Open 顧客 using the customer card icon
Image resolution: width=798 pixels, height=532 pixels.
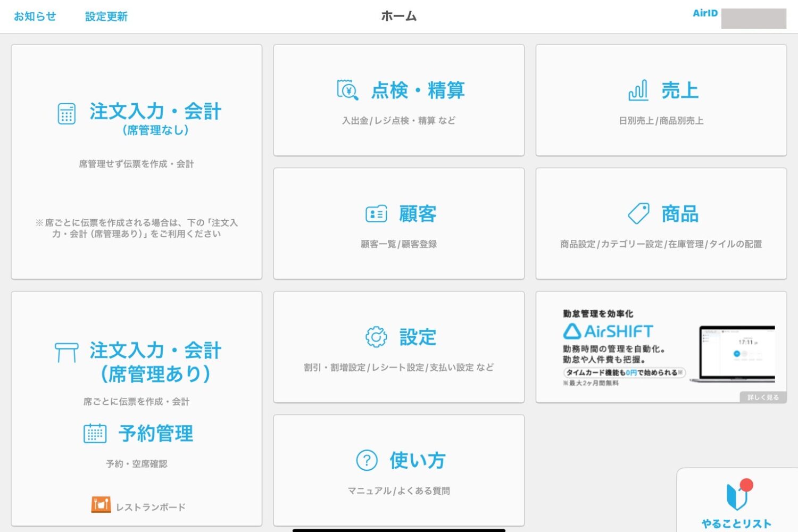[x=376, y=213]
